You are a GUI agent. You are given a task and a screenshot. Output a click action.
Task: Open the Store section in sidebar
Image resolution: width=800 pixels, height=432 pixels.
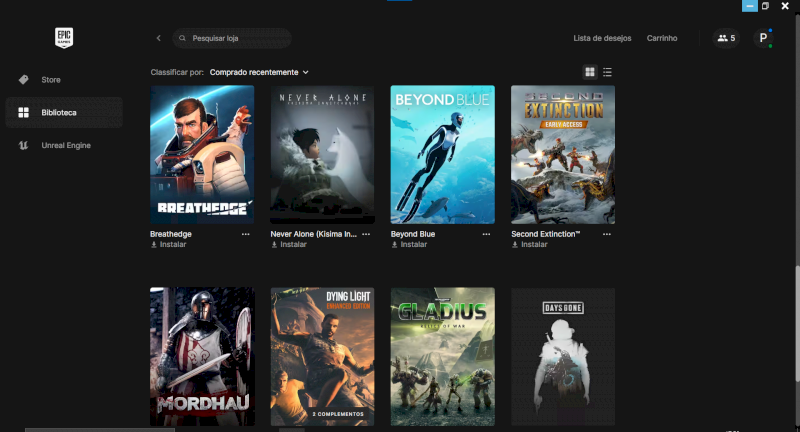[x=64, y=80]
